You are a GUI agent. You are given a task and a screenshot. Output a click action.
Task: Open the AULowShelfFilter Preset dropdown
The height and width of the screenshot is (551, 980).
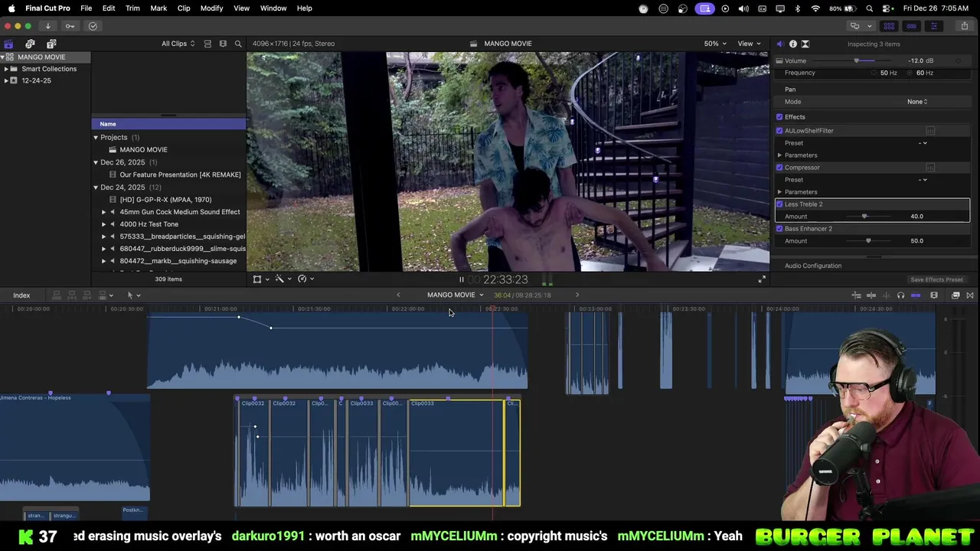(923, 143)
